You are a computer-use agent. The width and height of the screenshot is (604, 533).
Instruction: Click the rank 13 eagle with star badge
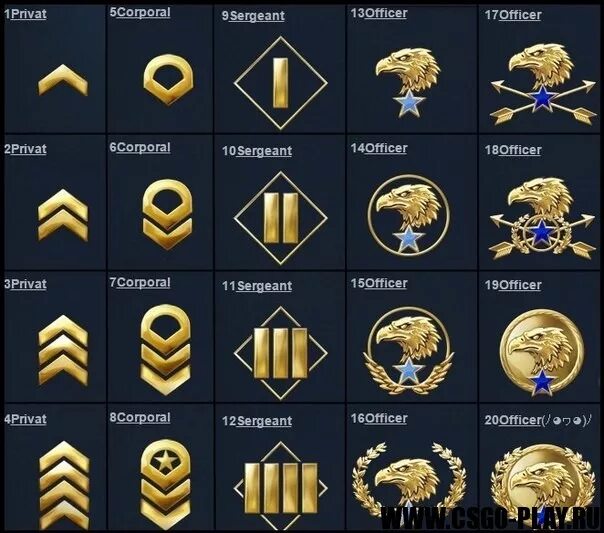408,82
